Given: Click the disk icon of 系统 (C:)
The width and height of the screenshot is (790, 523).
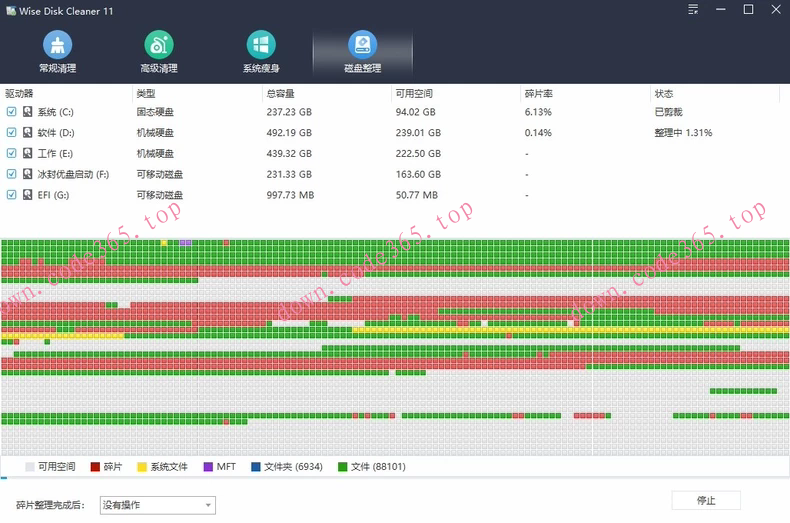Looking at the screenshot, I should tap(28, 112).
